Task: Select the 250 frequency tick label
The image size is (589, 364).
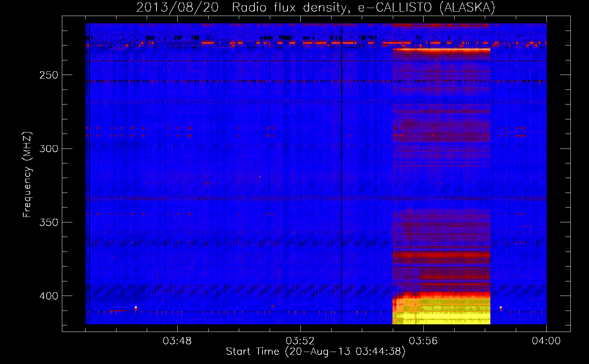Action: point(49,75)
